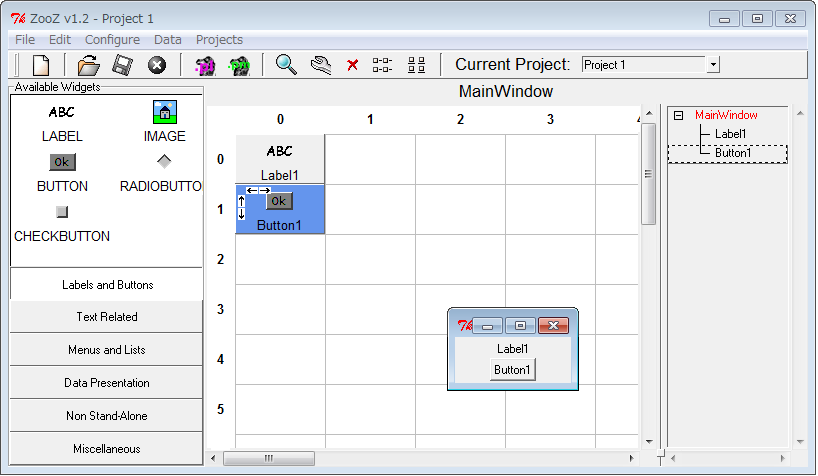Delete selected widget with red X icon
818x476 pixels.
coord(353,65)
